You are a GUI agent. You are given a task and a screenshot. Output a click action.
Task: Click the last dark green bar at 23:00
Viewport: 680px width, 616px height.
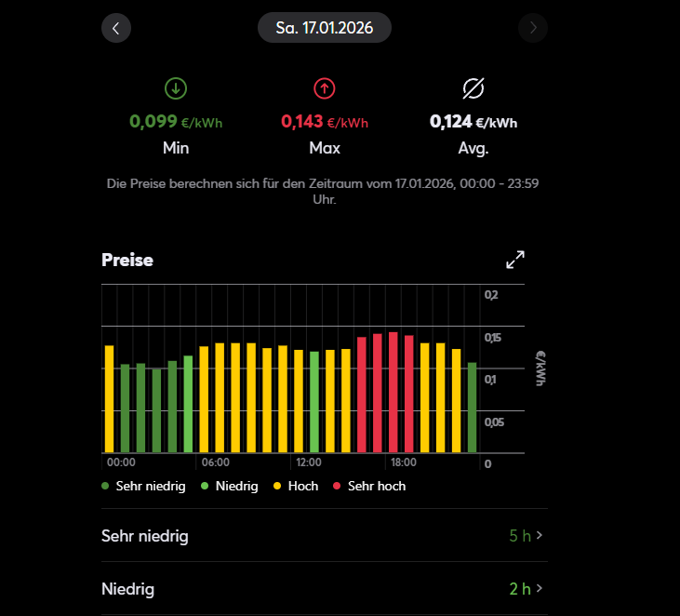[472, 408]
